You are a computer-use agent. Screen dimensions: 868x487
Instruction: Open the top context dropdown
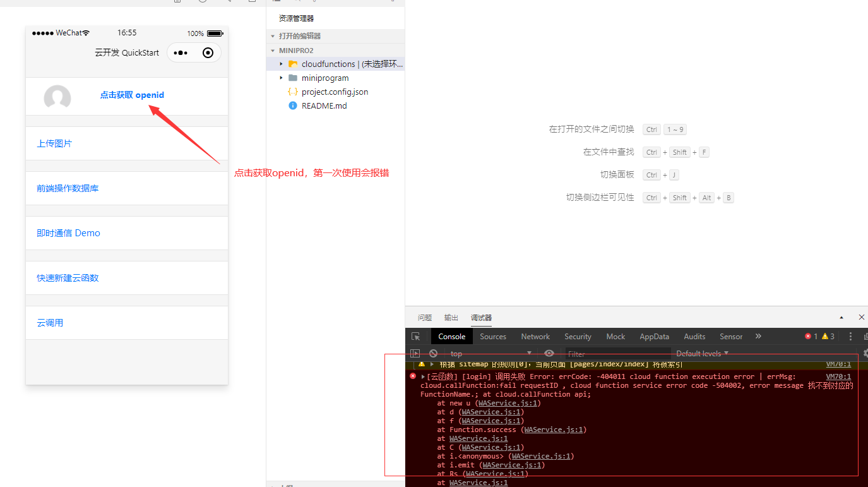click(490, 354)
